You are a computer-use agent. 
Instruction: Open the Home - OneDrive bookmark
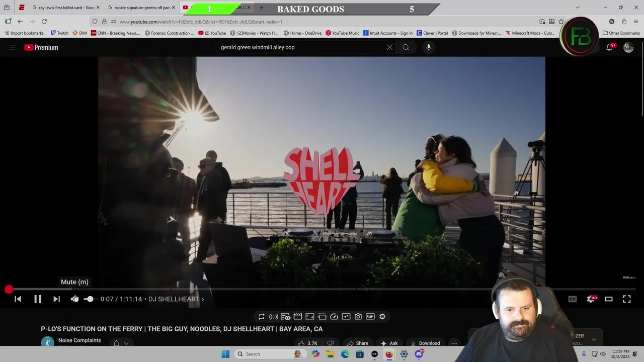pos(302,33)
